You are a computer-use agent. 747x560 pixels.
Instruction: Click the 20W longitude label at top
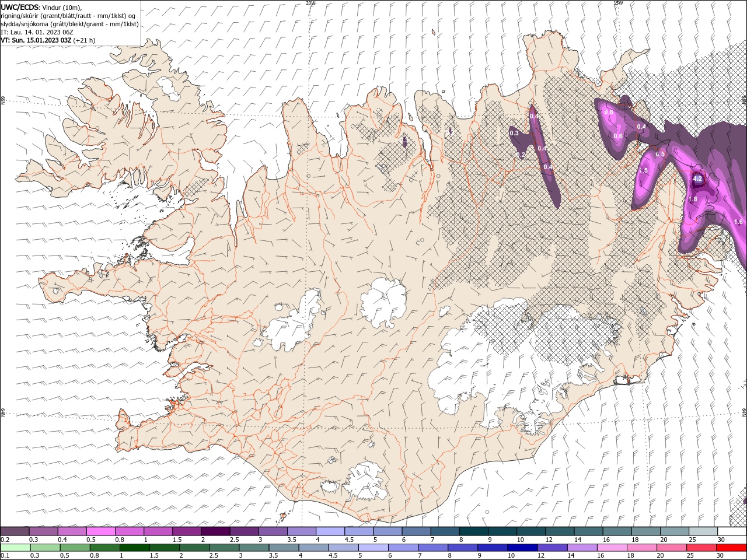coord(310,3)
